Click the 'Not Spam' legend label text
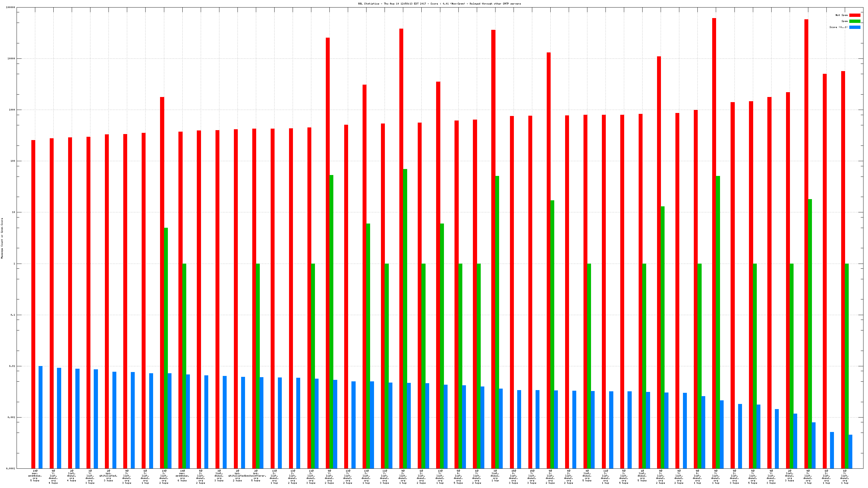868x488 pixels. (x=841, y=15)
